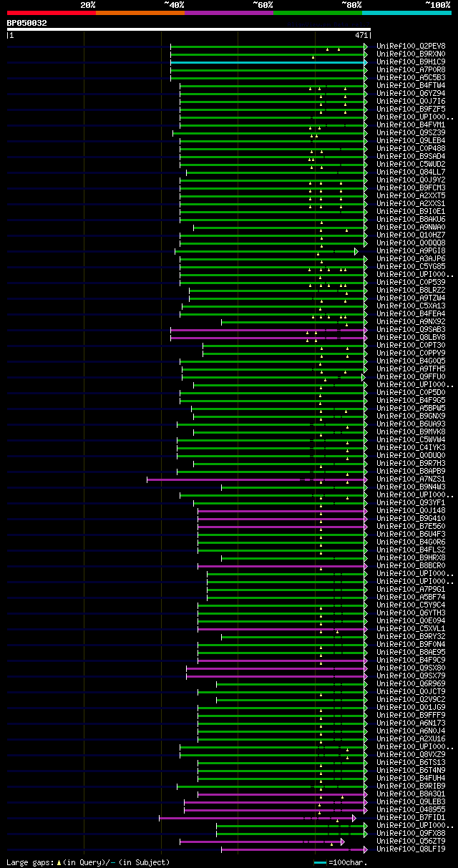
Task: Click the purple ~60% identity legend segment
Action: tap(229, 13)
